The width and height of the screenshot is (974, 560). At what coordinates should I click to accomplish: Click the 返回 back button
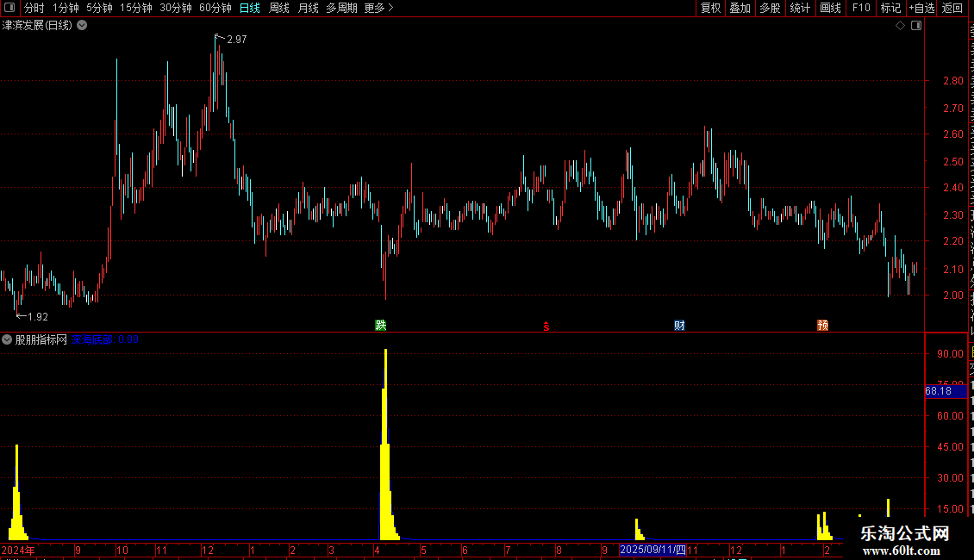coord(952,8)
